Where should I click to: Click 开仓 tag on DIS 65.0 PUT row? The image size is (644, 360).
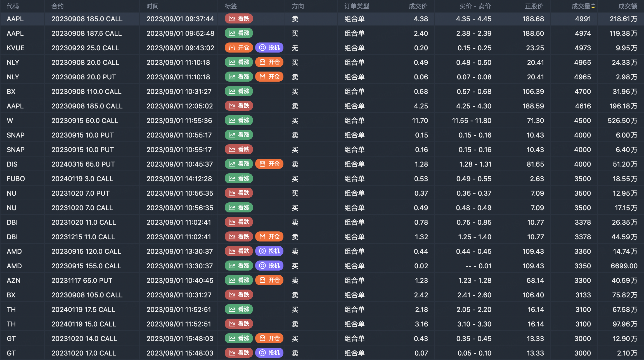click(x=269, y=164)
